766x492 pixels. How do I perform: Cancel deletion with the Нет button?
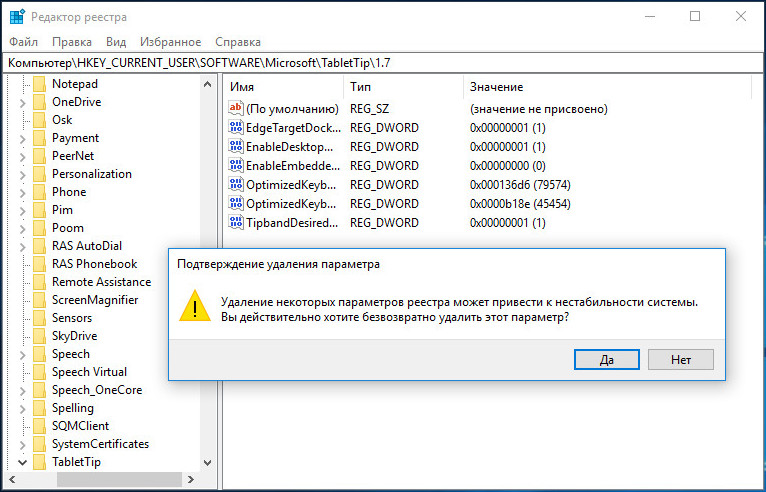click(x=681, y=360)
